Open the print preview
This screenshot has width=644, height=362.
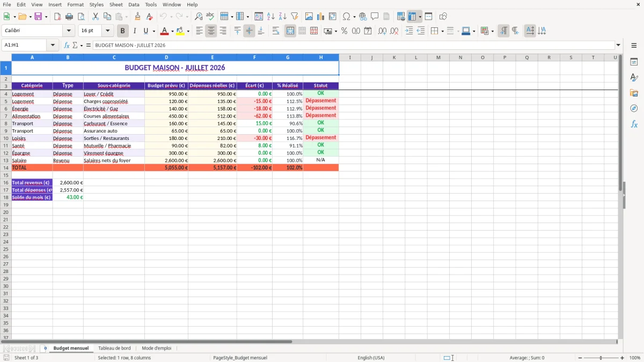click(81, 17)
